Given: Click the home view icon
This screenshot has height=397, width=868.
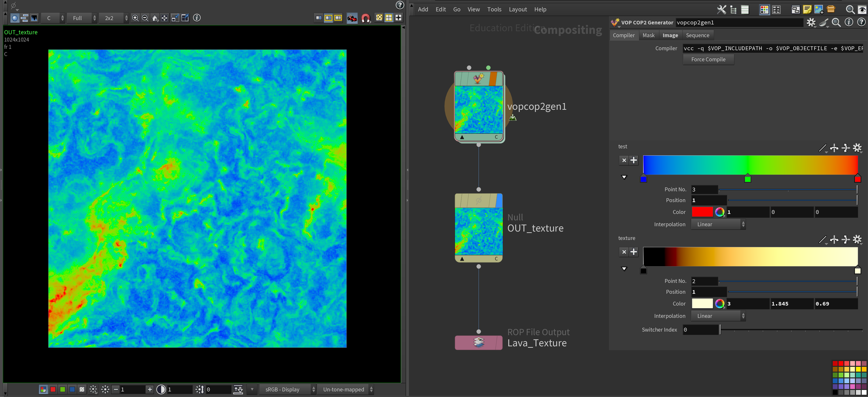Looking at the screenshot, I should point(155,18).
